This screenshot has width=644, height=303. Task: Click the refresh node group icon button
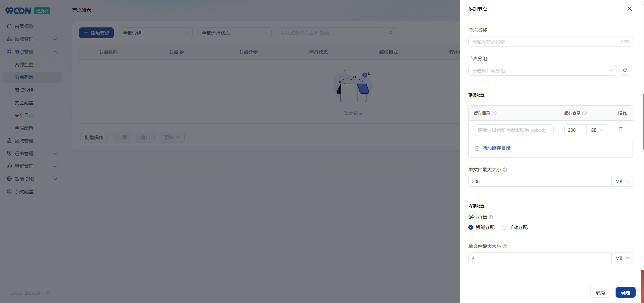625,70
